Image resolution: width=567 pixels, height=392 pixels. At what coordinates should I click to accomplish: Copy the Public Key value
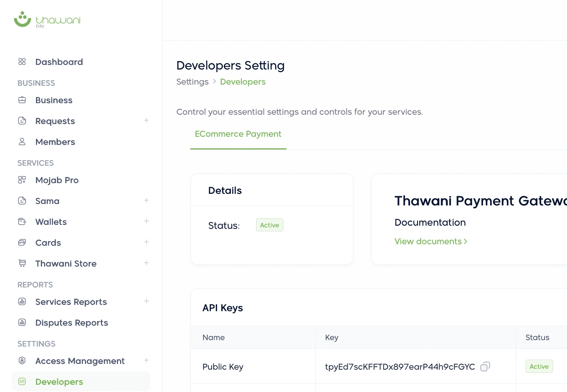click(x=485, y=367)
